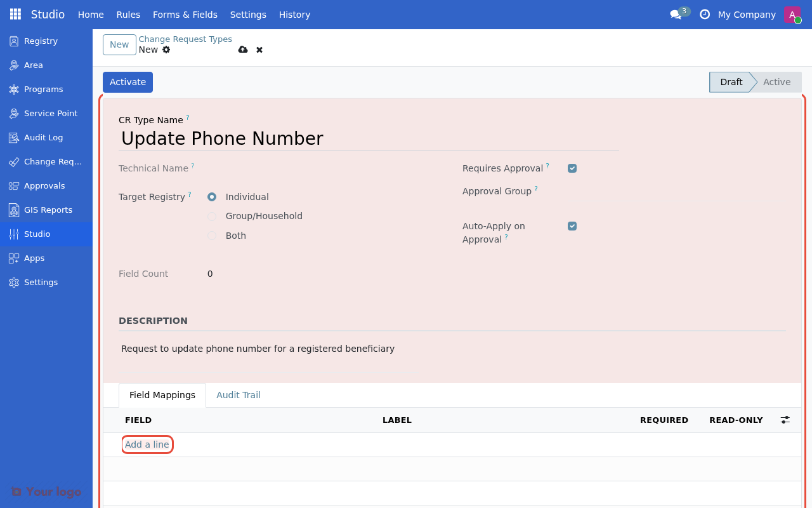The width and height of the screenshot is (812, 508).
Task: Open the GIS Reports section
Action: [47, 210]
